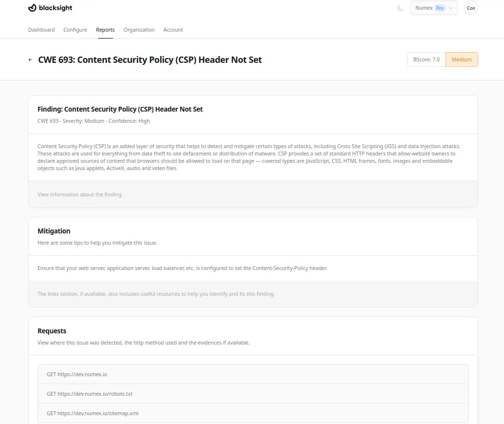Expand the GET sitemap.xml request row
The image size is (504, 424).
pyautogui.click(x=253, y=413)
